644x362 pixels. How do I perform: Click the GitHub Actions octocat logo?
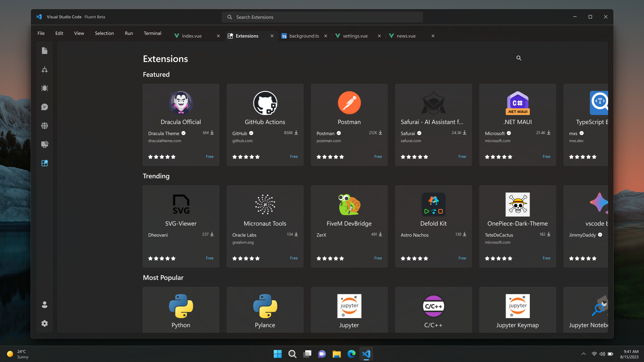[265, 103]
